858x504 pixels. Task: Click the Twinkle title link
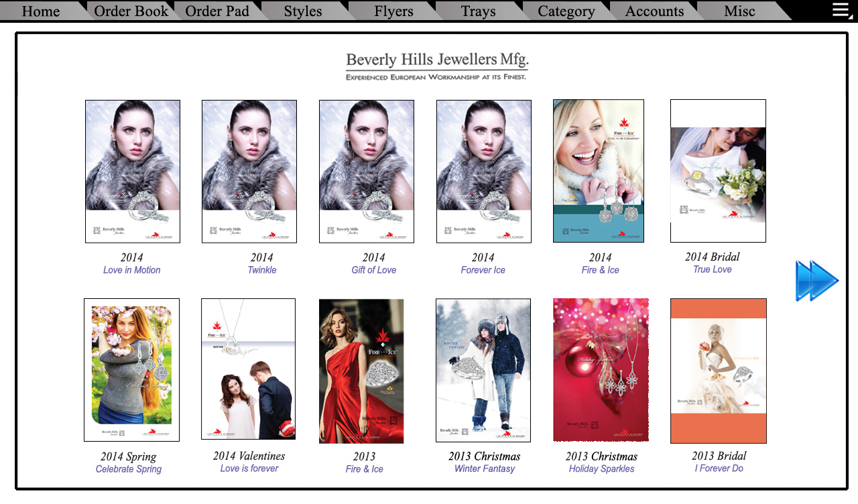coord(262,270)
